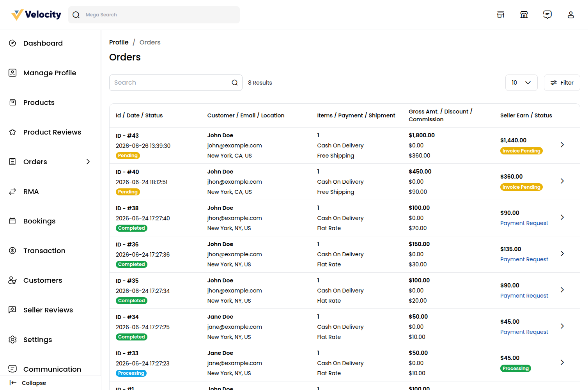Click the Dashboard gauge icon
The width and height of the screenshot is (588, 390).
(12, 43)
